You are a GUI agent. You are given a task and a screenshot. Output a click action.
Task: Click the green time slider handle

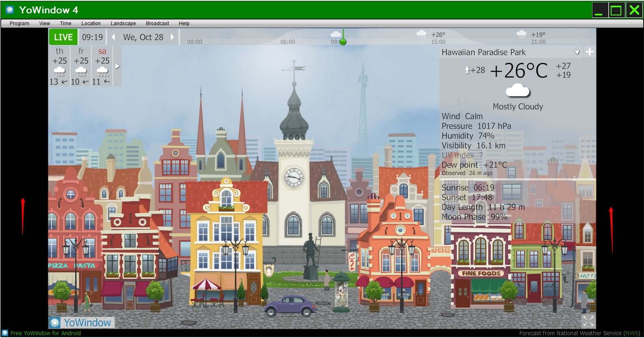[x=343, y=42]
